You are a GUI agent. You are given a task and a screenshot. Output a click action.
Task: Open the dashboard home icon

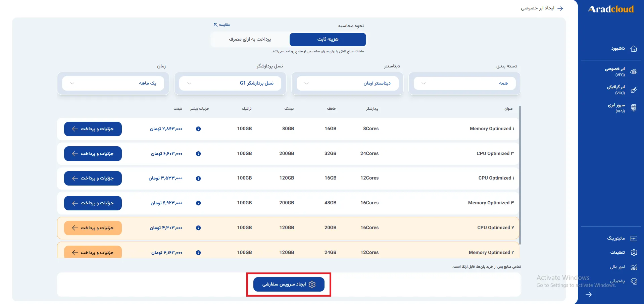pos(634,49)
